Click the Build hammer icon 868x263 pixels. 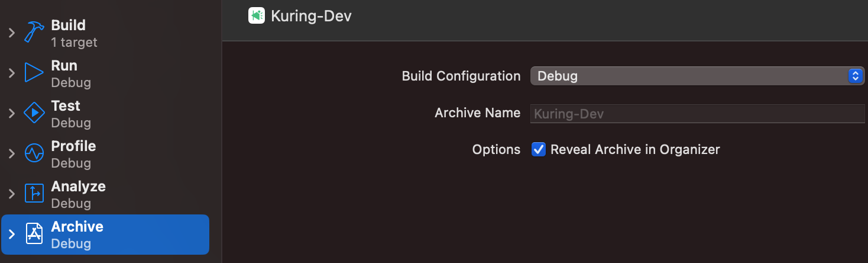[34, 33]
